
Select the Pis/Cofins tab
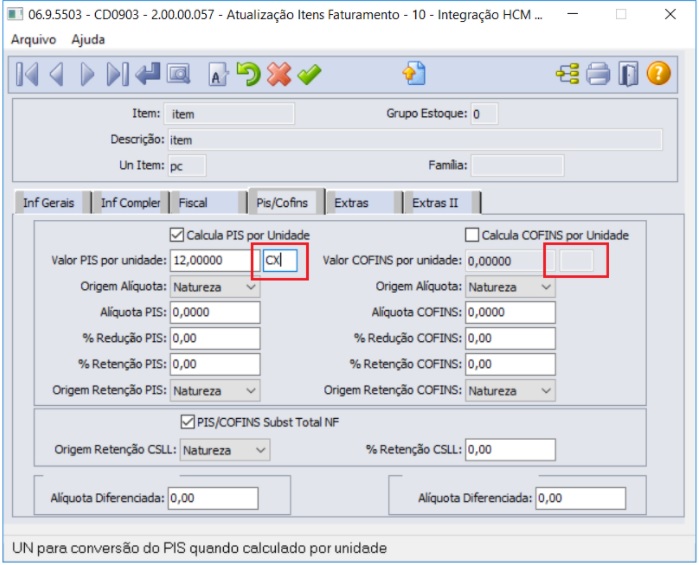coord(286,202)
